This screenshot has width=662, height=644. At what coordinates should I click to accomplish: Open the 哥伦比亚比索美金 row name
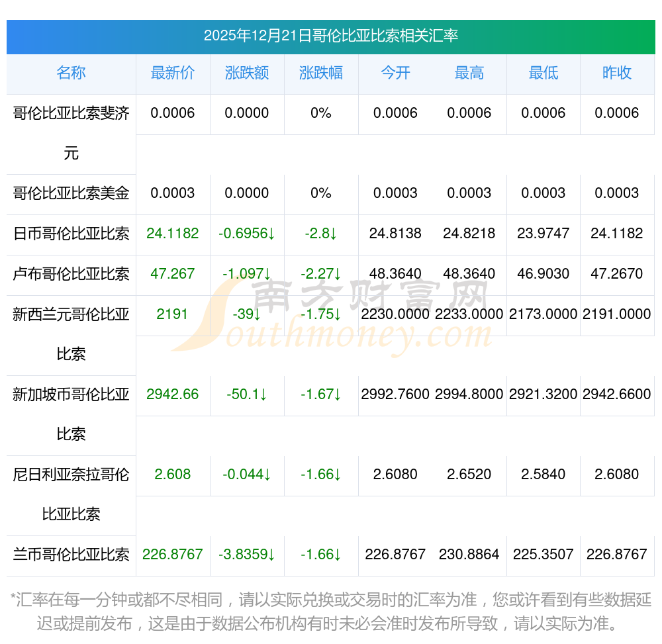click(71, 193)
